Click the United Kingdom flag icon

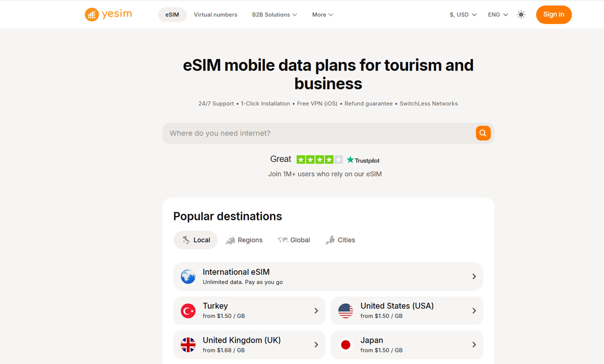click(x=188, y=345)
